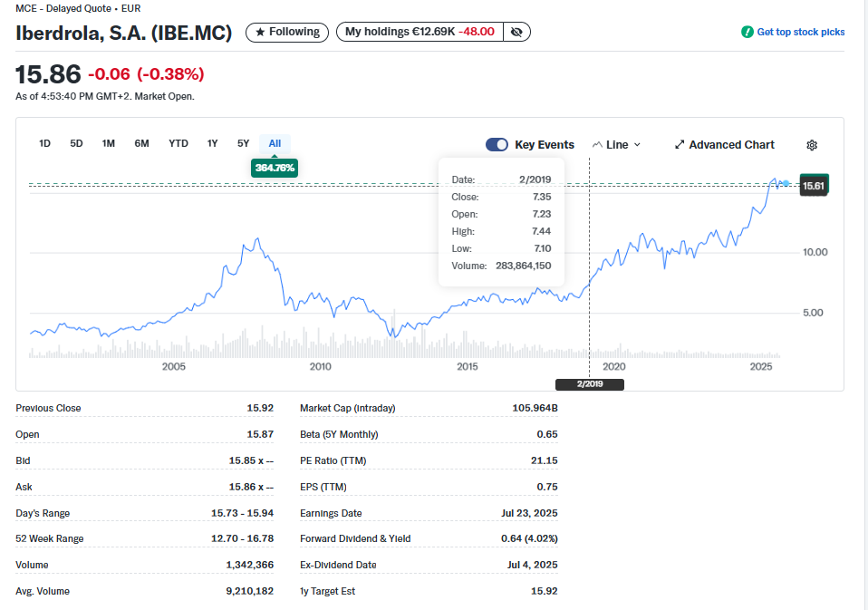Viewport: 868px width, 610px height.
Task: Click the Previous Close value 15.92
Action: pos(260,409)
